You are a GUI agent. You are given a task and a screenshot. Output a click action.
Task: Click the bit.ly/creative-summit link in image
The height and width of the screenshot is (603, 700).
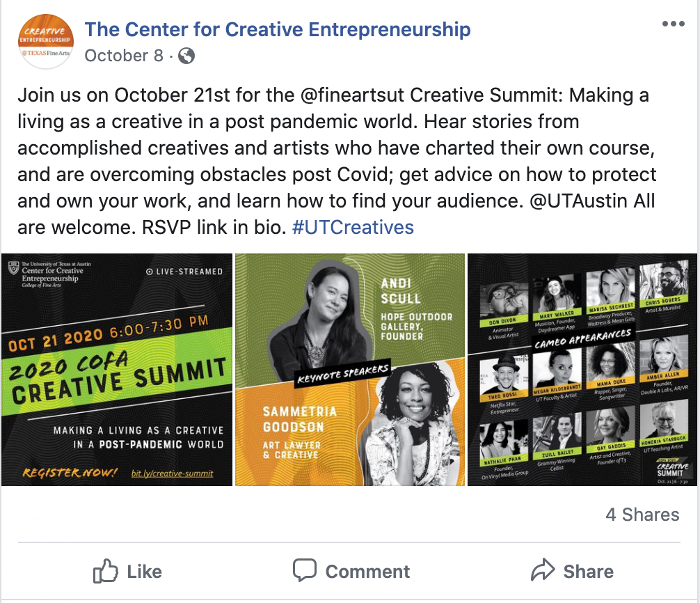point(172,473)
